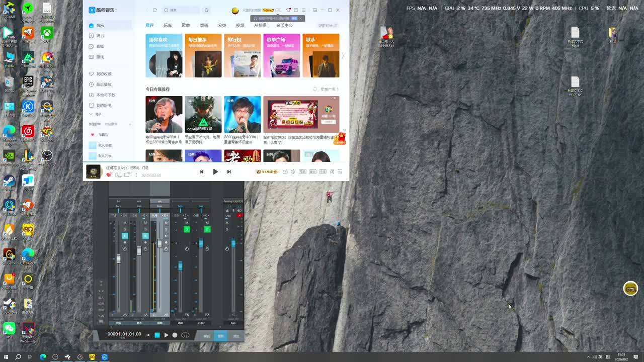Mute the first mixer channel
The image size is (644, 362).
pyautogui.click(x=125, y=223)
